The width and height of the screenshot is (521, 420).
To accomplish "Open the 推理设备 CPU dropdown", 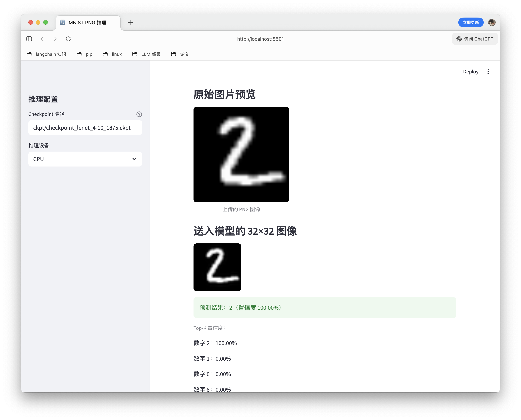I will click(85, 159).
